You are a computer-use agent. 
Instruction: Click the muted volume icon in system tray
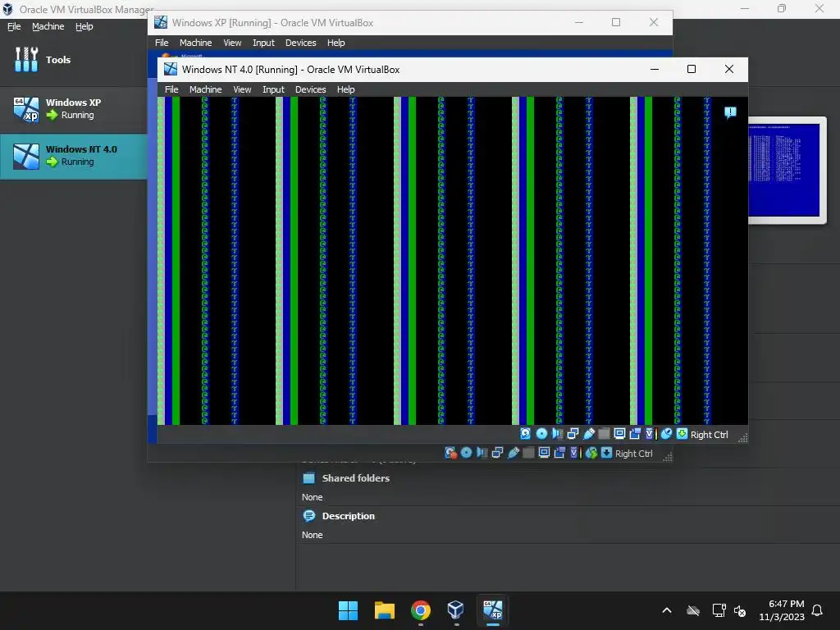pyautogui.click(x=740, y=610)
